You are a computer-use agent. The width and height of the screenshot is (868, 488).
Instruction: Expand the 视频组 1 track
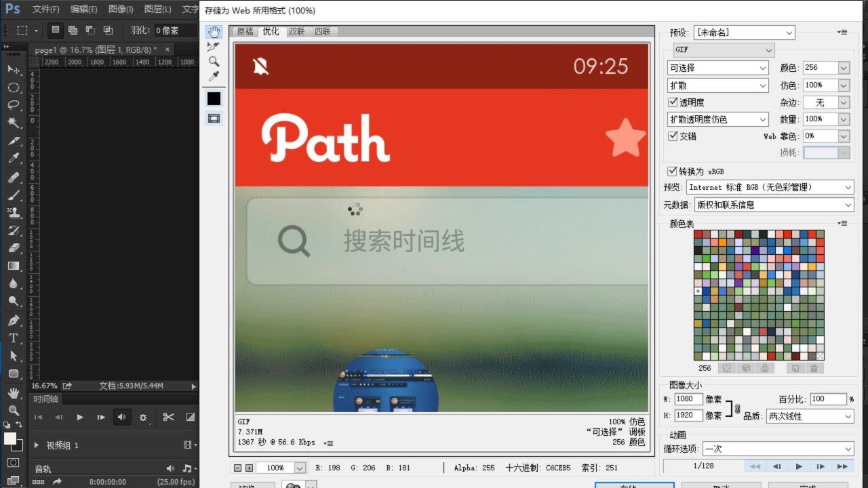(37, 445)
